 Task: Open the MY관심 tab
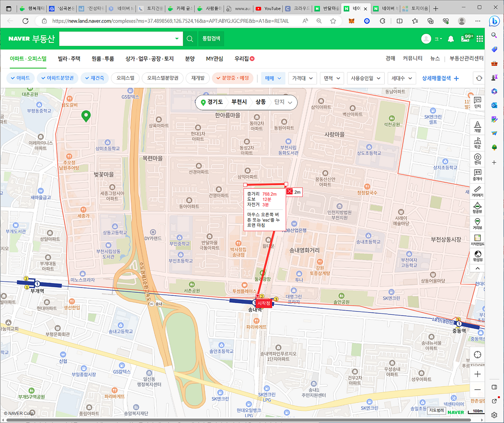point(215,59)
